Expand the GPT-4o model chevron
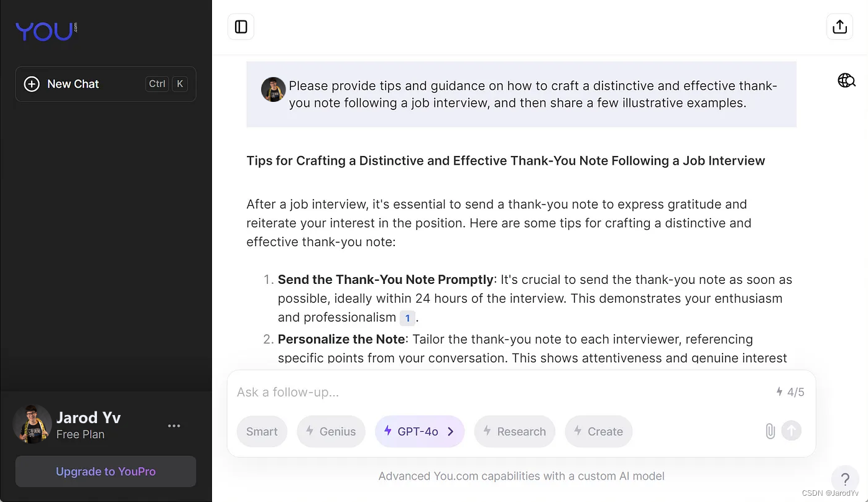 [x=451, y=431]
